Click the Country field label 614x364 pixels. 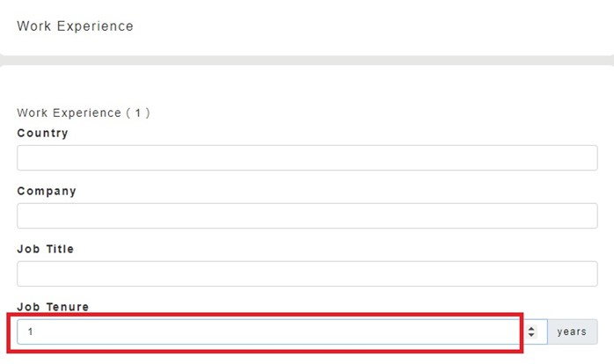pos(42,134)
